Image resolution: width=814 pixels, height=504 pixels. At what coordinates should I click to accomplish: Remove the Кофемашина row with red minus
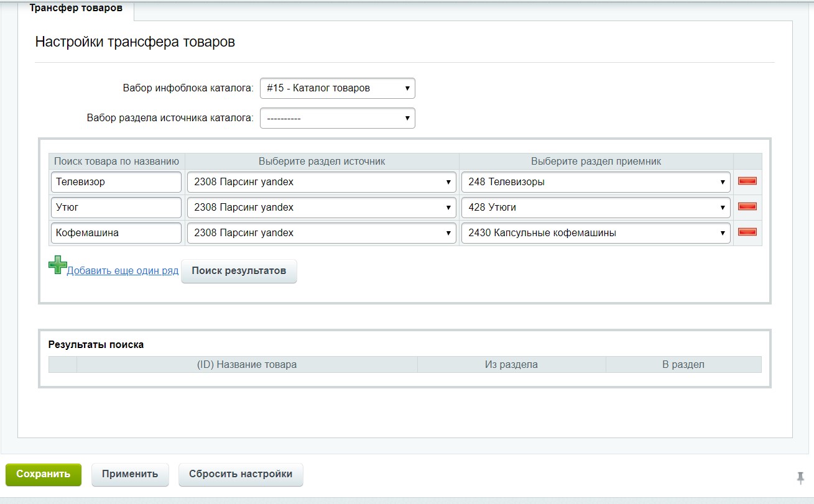(747, 232)
